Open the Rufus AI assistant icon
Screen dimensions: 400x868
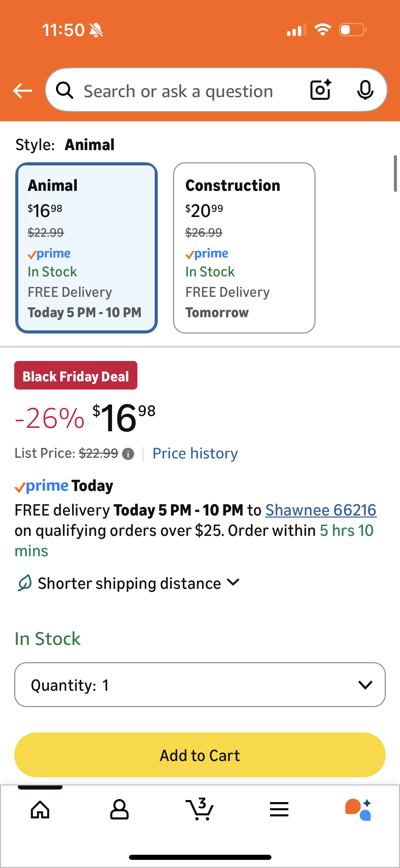(358, 810)
